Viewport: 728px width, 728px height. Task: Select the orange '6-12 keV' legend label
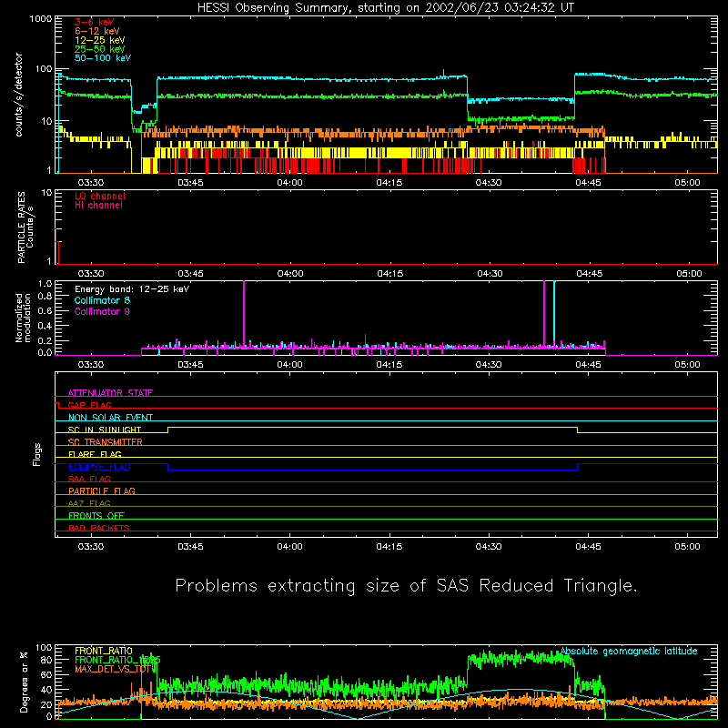point(97,31)
